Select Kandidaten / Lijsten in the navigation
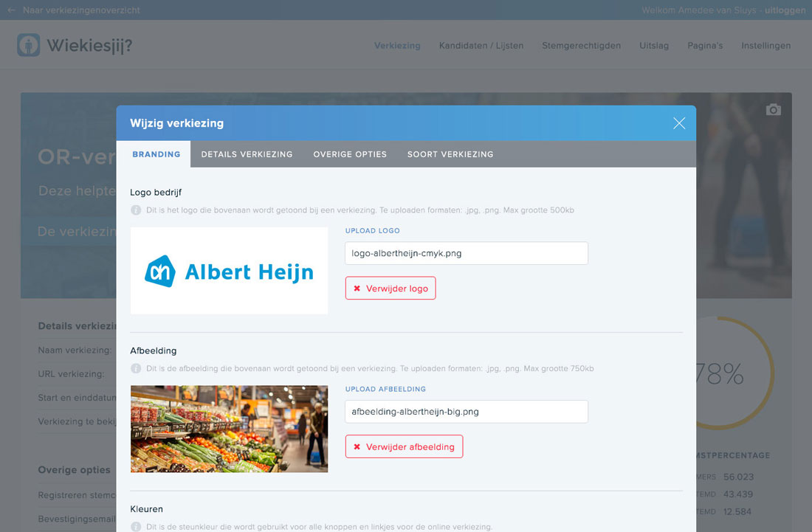 pyautogui.click(x=483, y=45)
